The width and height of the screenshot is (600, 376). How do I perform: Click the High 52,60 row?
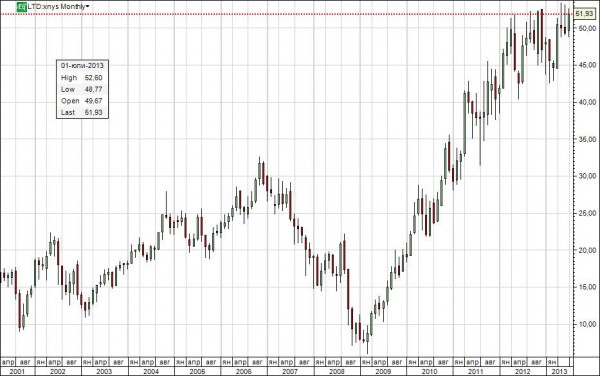point(82,78)
